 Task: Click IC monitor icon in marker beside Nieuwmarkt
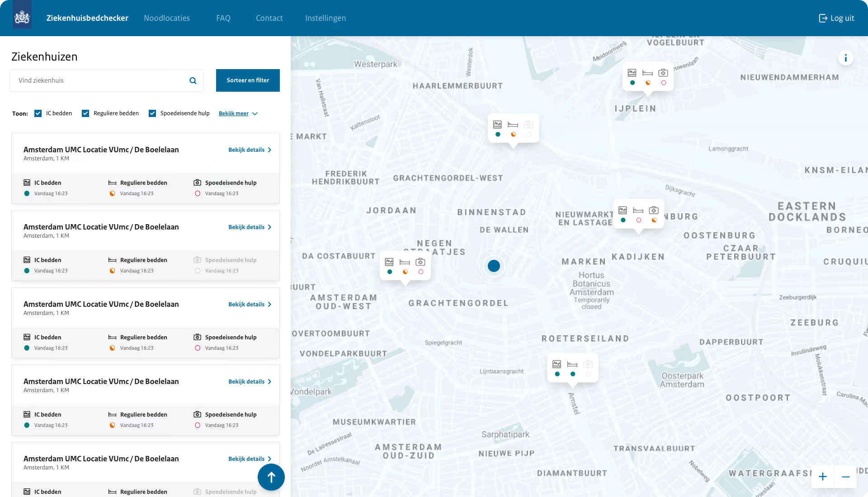click(623, 210)
